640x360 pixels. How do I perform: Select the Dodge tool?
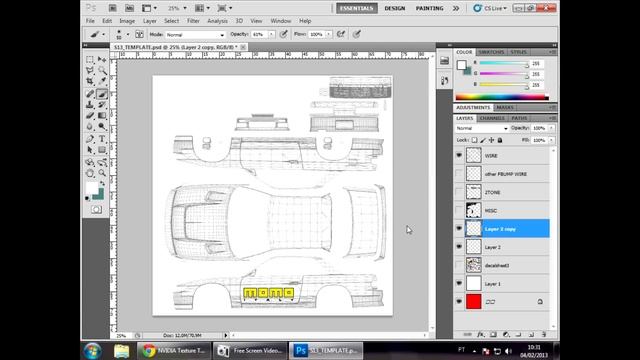pos(102,127)
